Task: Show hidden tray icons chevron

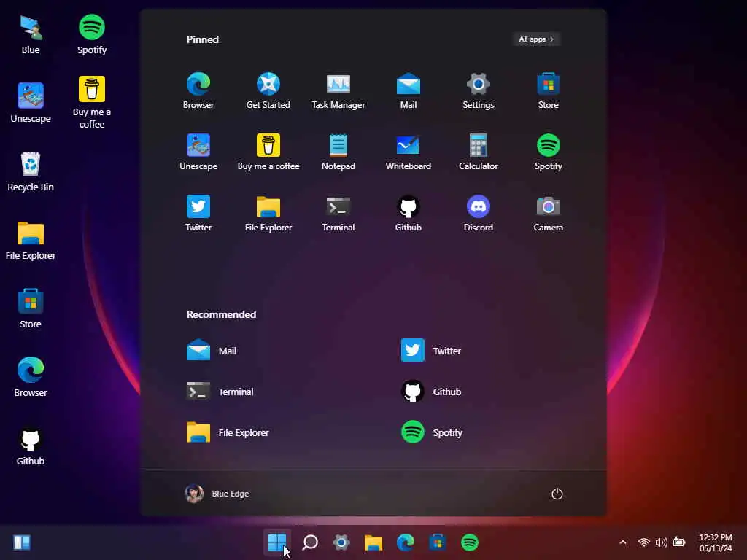Action: pos(623,542)
